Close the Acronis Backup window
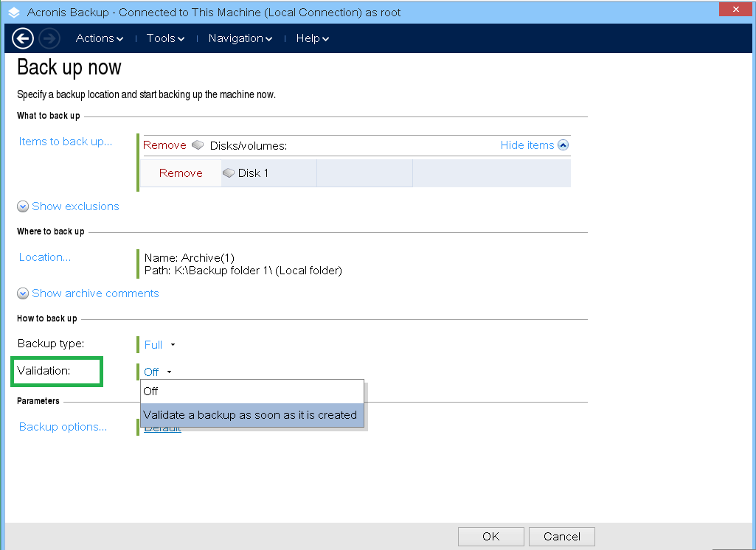 click(x=735, y=9)
